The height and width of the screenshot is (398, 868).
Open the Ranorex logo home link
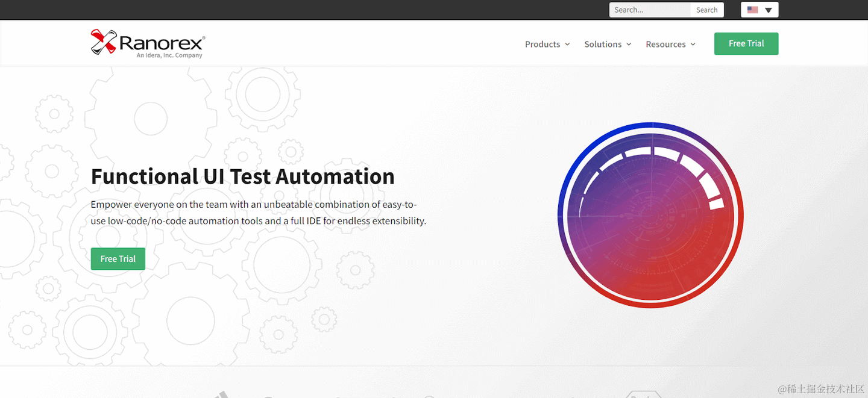pos(148,43)
